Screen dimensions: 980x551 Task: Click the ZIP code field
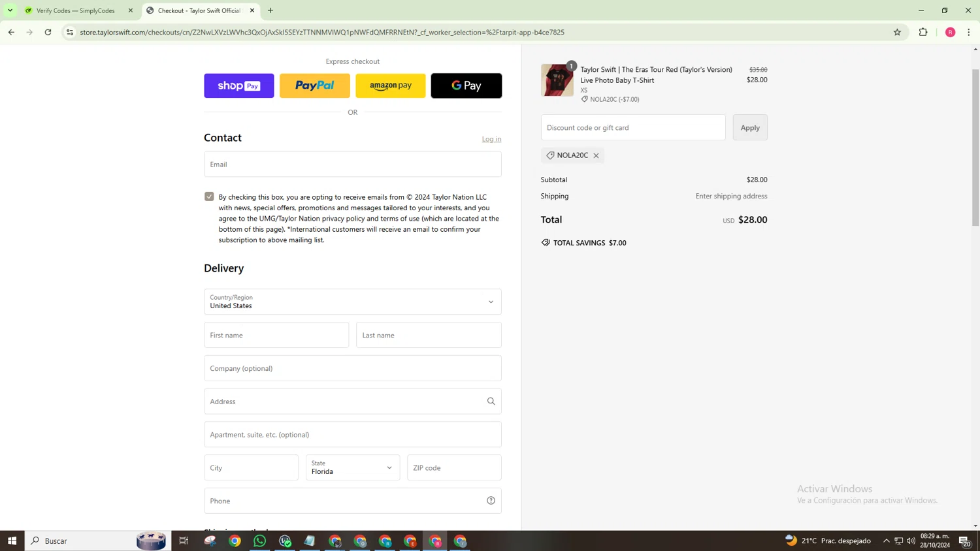click(454, 467)
